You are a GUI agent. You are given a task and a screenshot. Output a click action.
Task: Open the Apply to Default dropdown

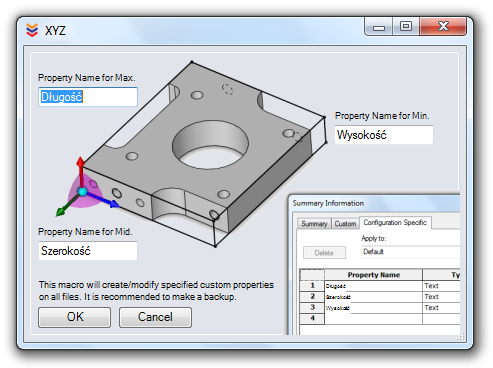[x=410, y=252]
